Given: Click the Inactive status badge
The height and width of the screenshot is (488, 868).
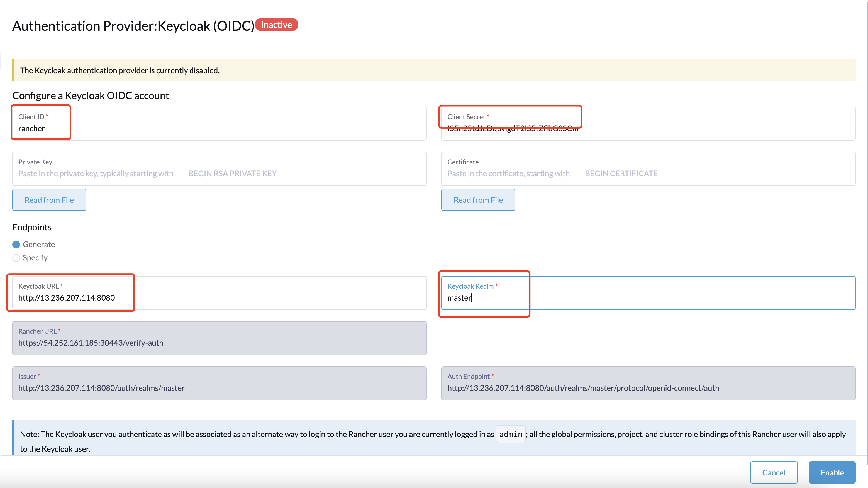Looking at the screenshot, I should pyautogui.click(x=276, y=25).
